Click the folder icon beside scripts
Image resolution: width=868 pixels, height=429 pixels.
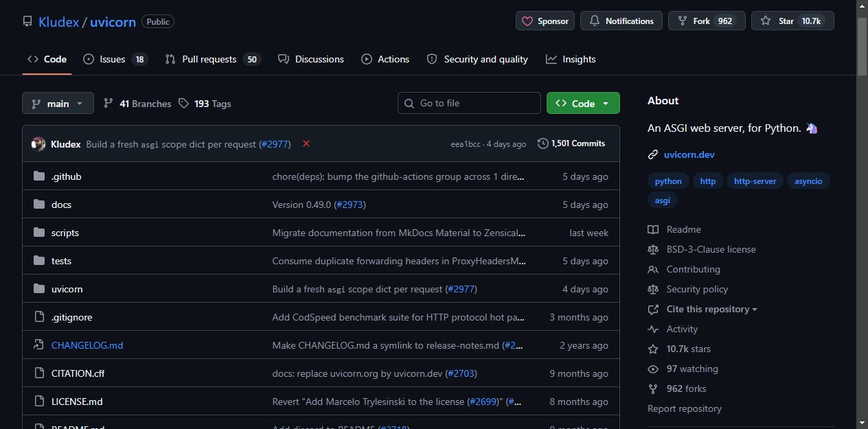point(39,233)
